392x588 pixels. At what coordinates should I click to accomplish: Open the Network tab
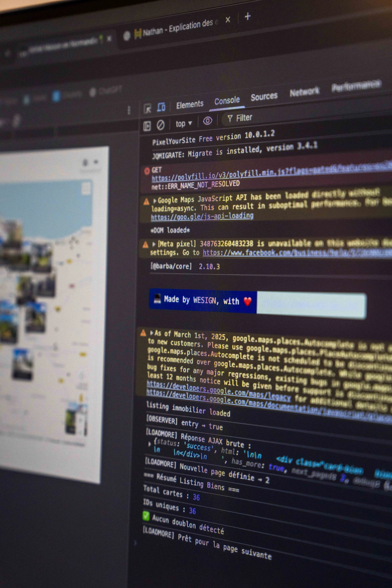(305, 92)
